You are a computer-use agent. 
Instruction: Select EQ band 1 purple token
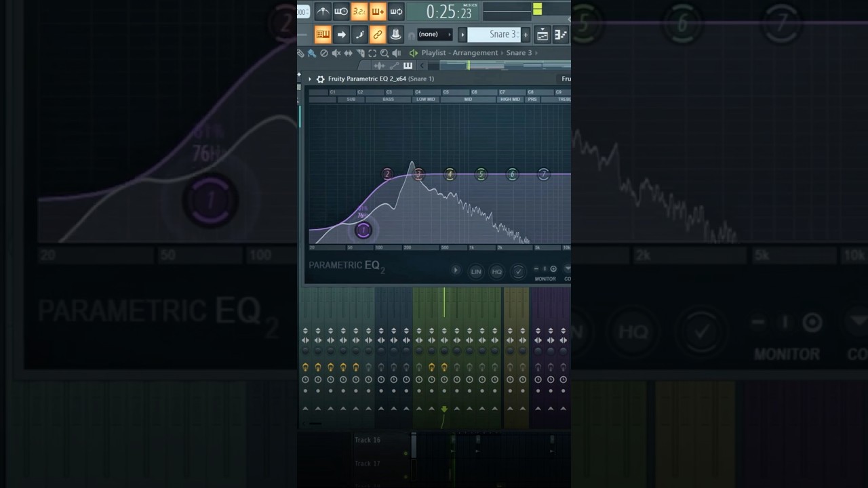point(363,230)
